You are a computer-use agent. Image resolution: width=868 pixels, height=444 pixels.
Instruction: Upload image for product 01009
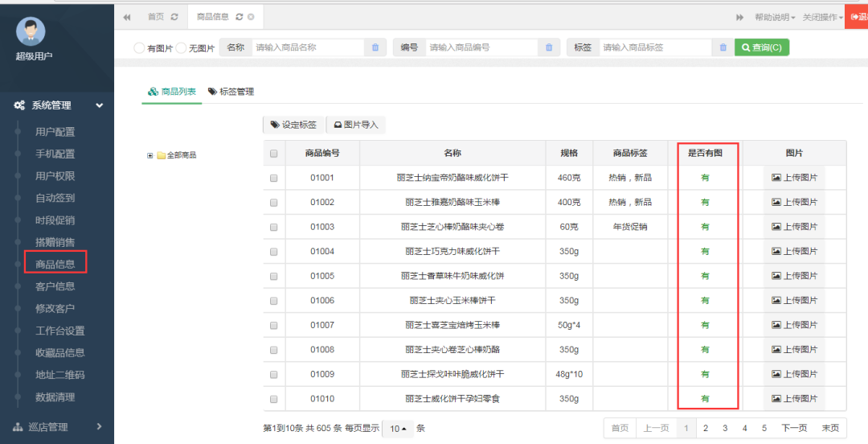tap(794, 374)
